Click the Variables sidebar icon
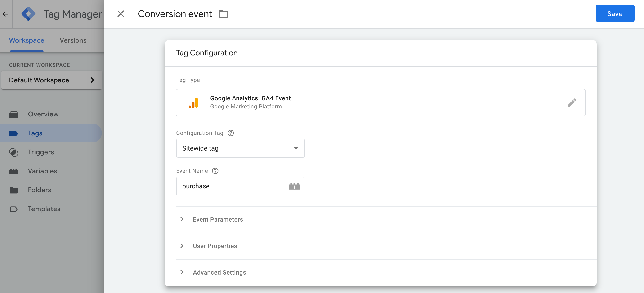This screenshot has height=293, width=644. (x=14, y=171)
